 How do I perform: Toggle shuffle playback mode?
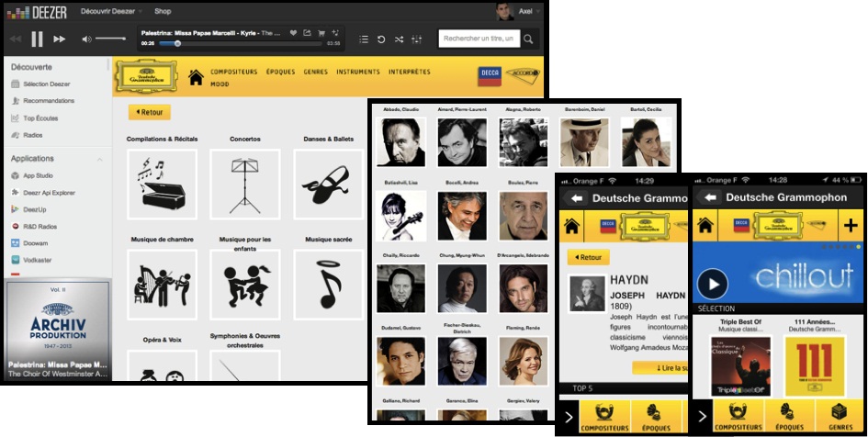point(399,39)
